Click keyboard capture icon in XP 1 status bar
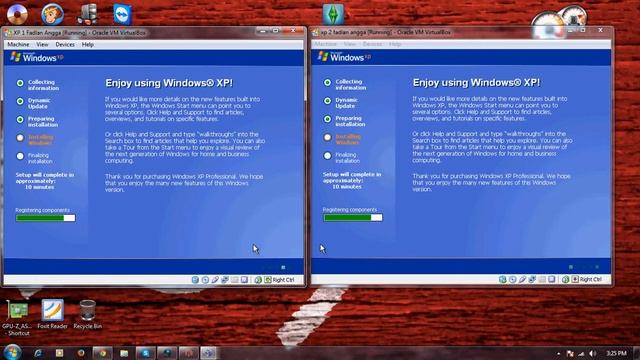Image resolution: width=640 pixels, height=360 pixels. (268, 280)
